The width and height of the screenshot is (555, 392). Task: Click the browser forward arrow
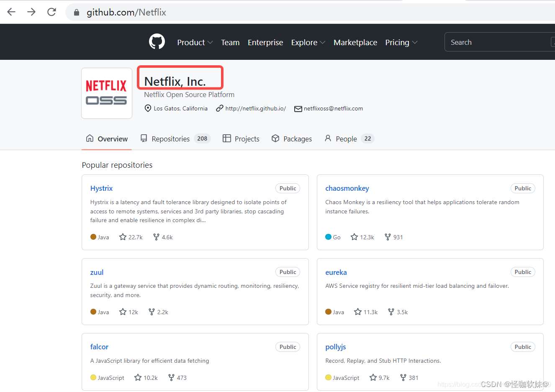click(31, 12)
